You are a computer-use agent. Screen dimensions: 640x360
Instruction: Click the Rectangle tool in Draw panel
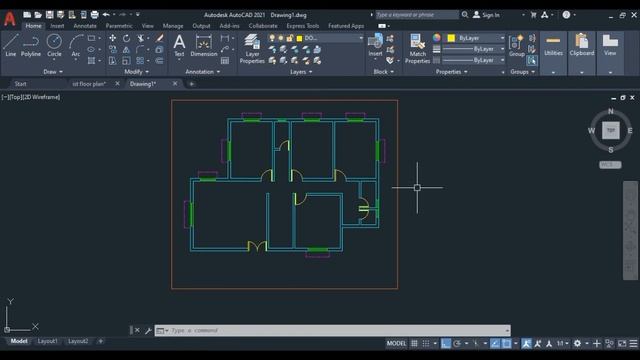(x=91, y=38)
